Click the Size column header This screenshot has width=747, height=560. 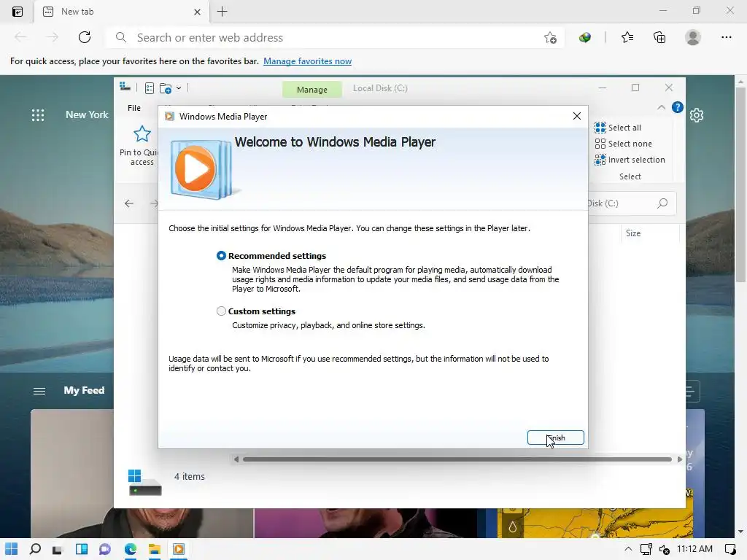pos(633,233)
